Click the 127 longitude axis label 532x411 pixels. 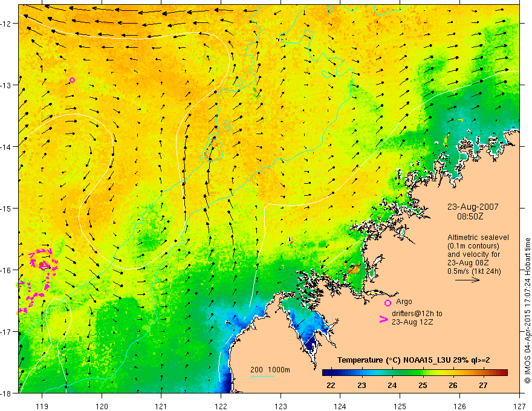(519, 406)
